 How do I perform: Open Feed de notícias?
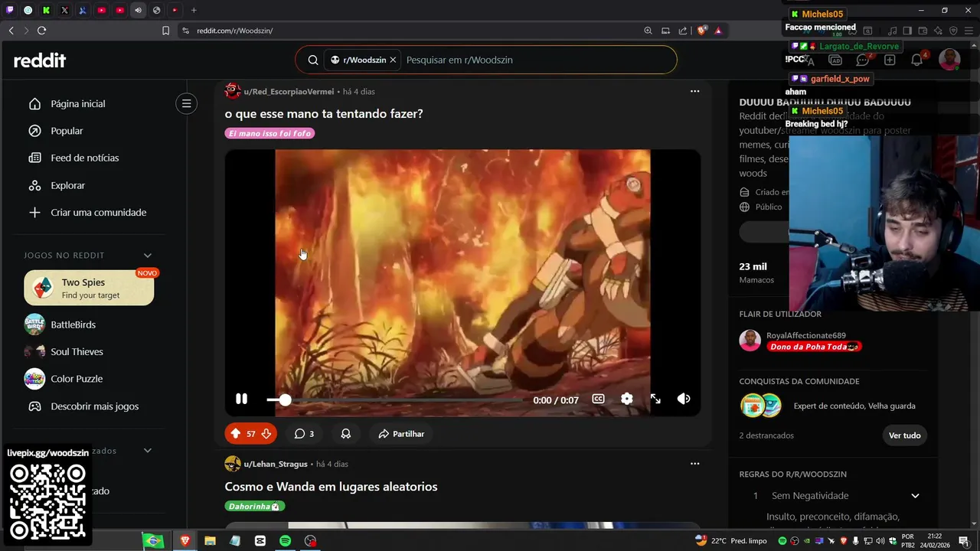(84, 158)
